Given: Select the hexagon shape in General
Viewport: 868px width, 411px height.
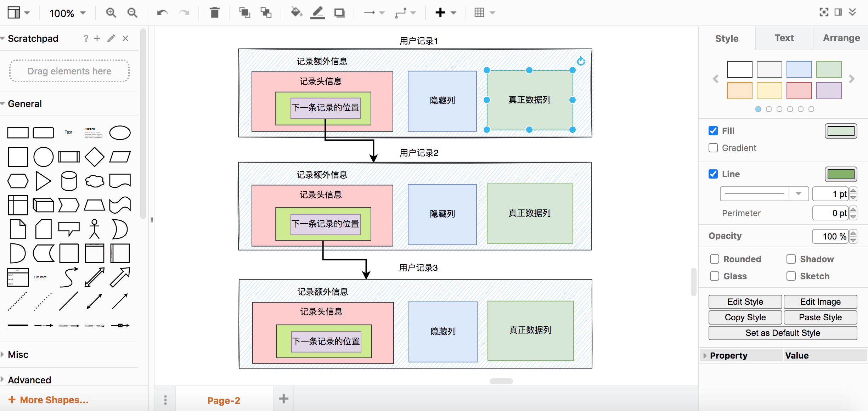Looking at the screenshot, I should click(x=18, y=181).
